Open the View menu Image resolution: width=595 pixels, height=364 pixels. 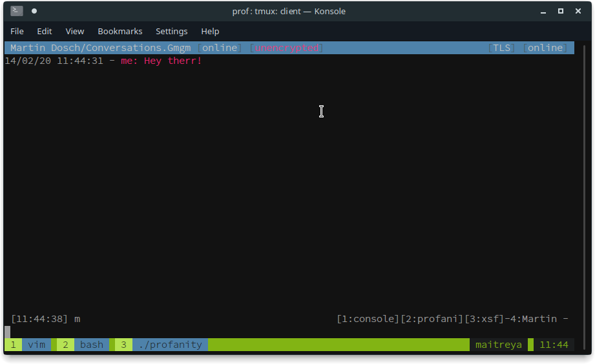click(75, 31)
